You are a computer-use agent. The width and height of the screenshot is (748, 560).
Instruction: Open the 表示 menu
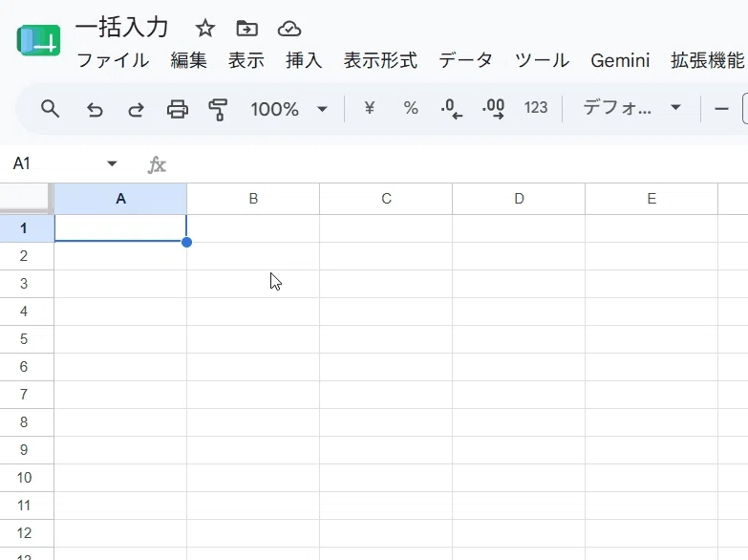[x=246, y=60]
